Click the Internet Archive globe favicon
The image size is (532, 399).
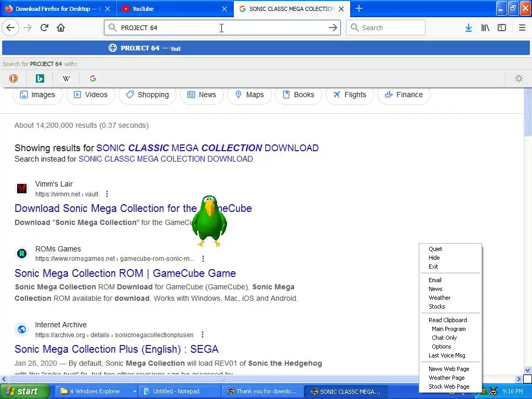pos(22,329)
